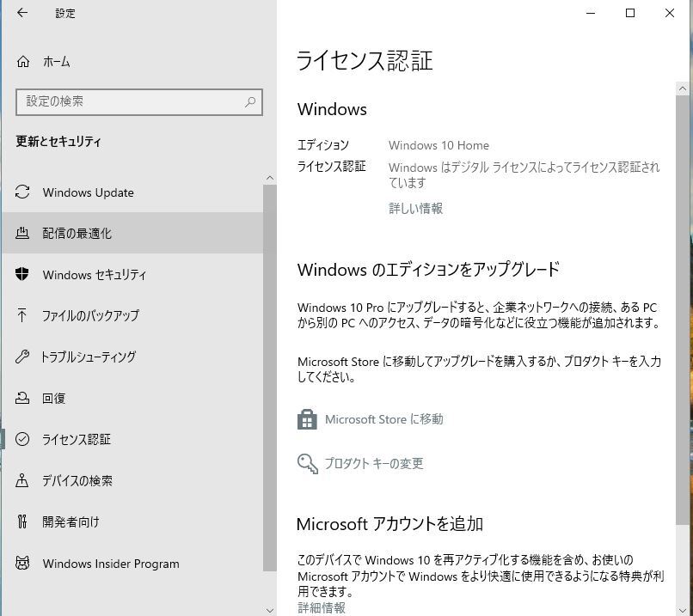Click the Windows Update refresh icon
Viewport: 693px width, 616px height.
click(22, 192)
